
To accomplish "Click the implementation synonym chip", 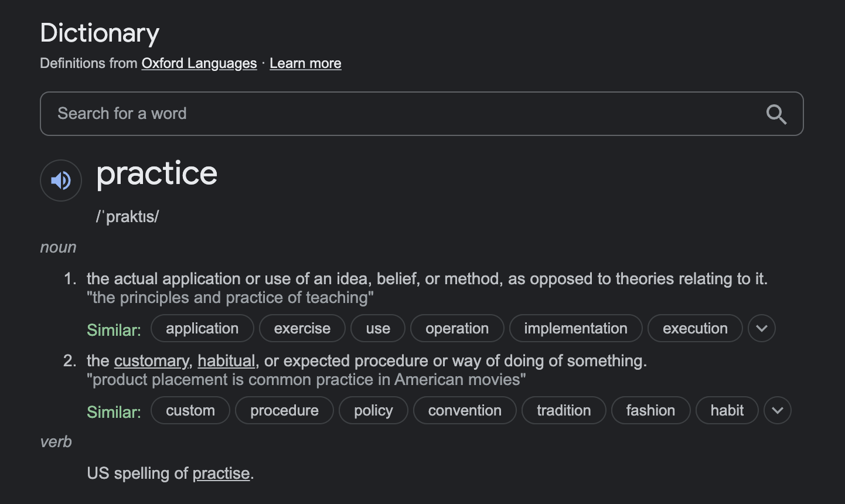I will coord(575,328).
